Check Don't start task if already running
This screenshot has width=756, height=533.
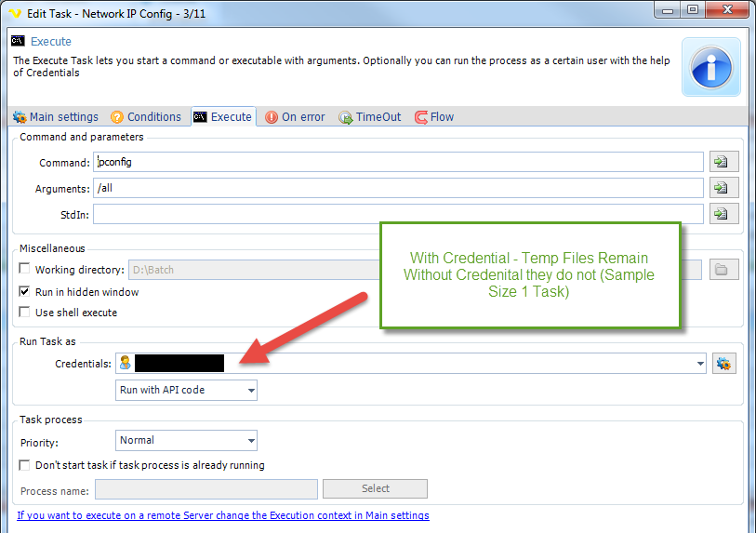pyautogui.click(x=25, y=465)
